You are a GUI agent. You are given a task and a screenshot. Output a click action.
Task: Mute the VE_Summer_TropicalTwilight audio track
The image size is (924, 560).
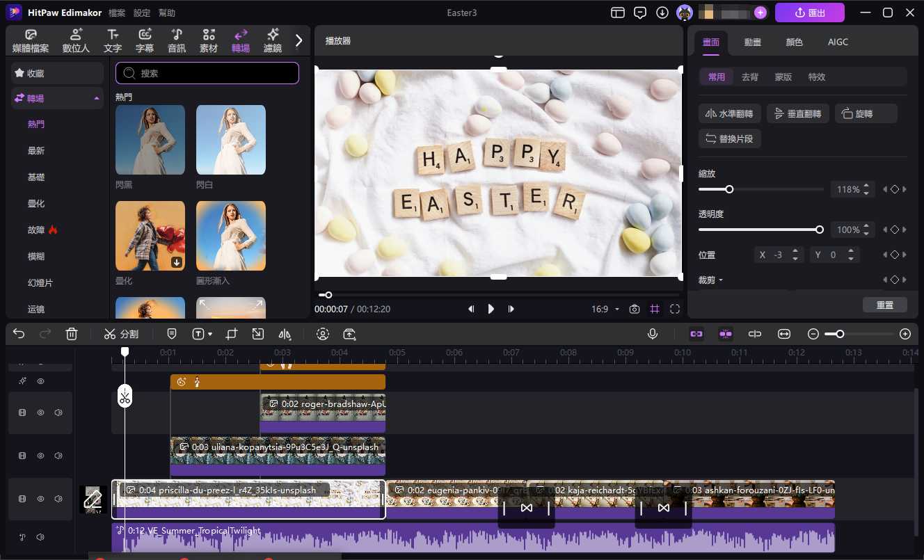pyautogui.click(x=40, y=537)
